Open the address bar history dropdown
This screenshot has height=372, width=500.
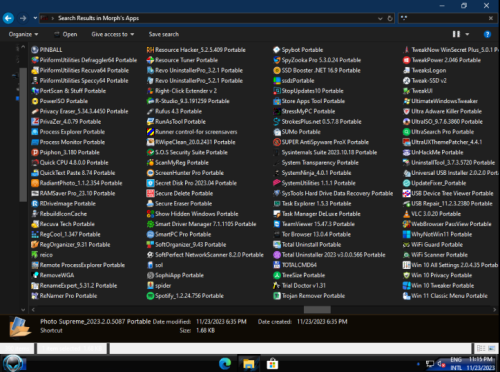point(380,18)
